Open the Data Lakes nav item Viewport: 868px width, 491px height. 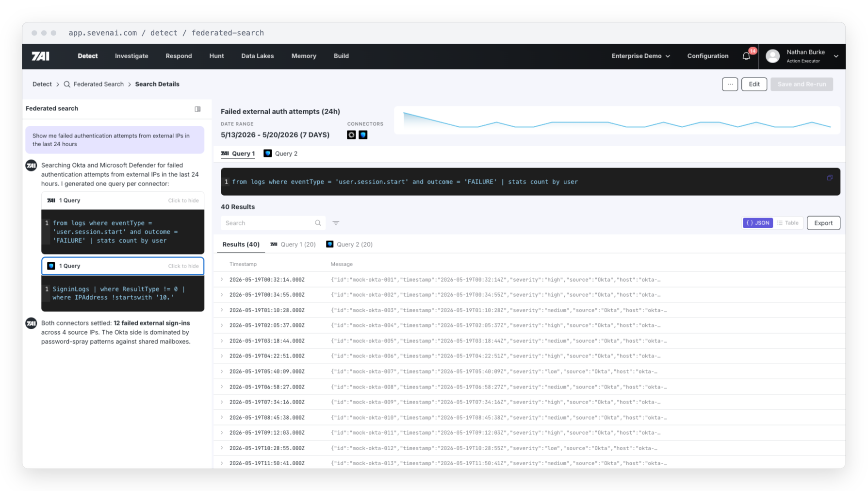(x=257, y=56)
